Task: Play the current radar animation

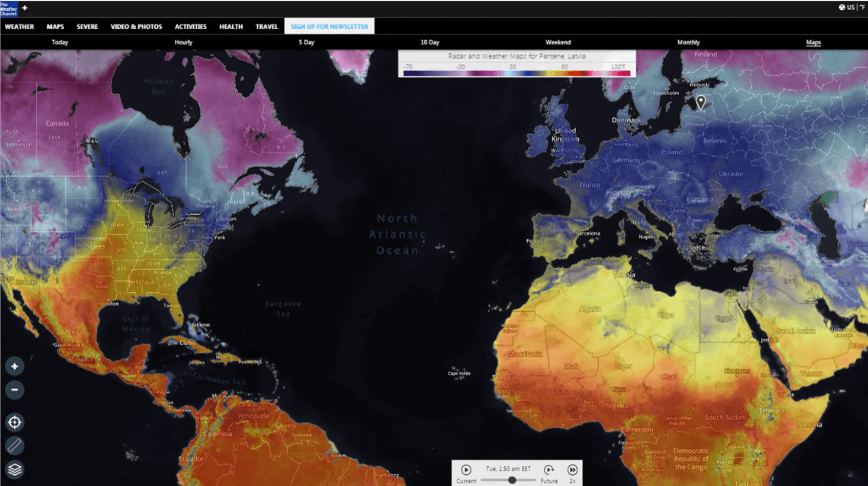Action: [466, 470]
